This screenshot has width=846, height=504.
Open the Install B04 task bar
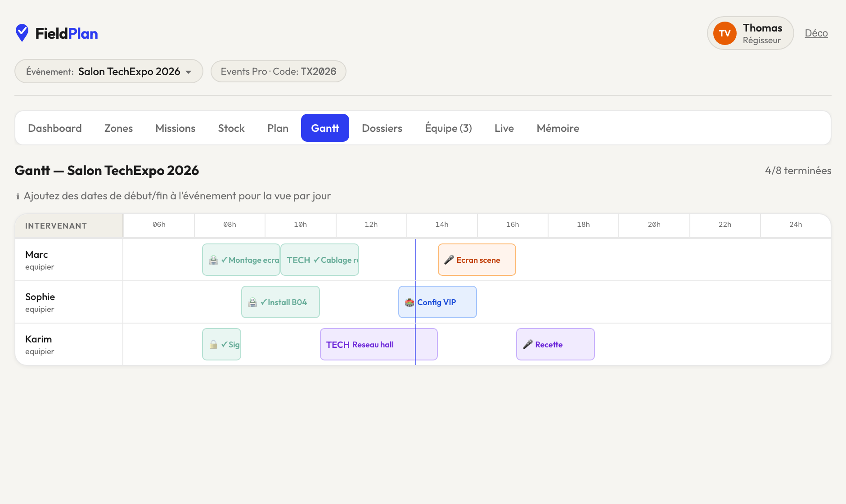pyautogui.click(x=280, y=302)
